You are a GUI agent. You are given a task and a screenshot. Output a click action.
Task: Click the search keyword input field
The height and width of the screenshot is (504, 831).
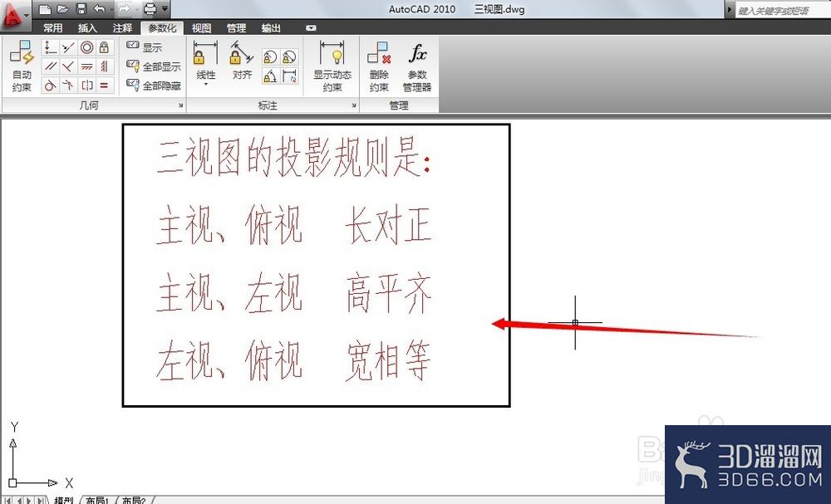782,10
